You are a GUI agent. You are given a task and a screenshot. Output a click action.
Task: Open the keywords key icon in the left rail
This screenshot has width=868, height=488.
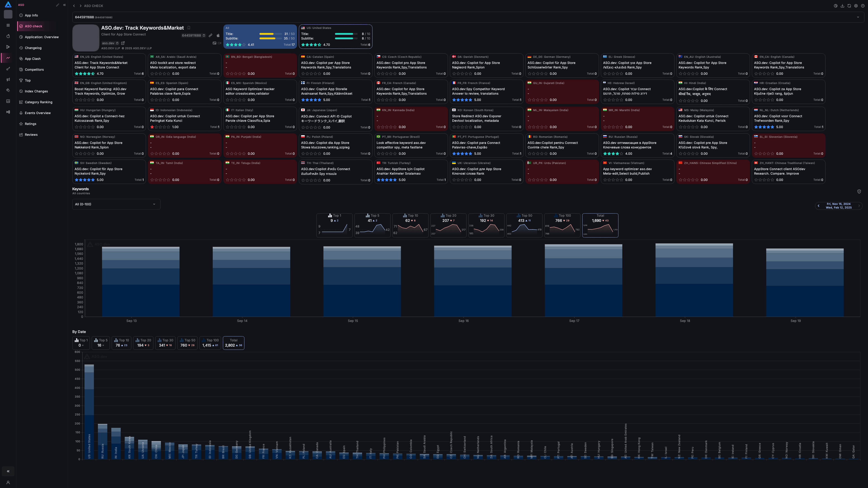click(x=8, y=69)
